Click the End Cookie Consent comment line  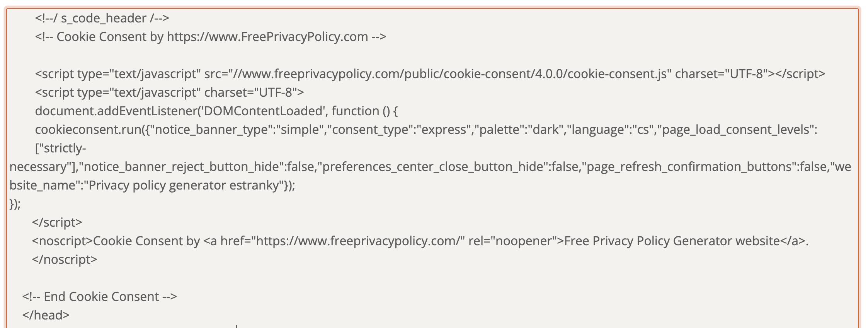tap(99, 297)
